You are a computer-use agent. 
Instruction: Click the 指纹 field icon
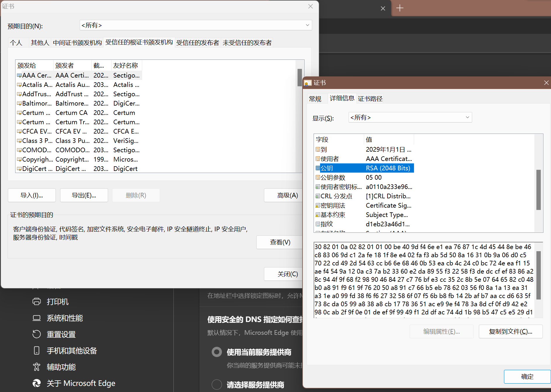pos(318,224)
